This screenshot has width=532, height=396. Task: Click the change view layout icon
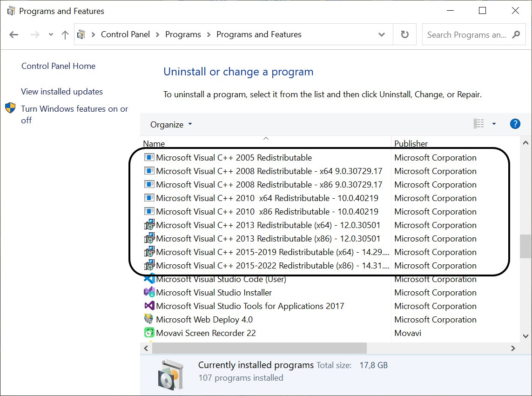point(478,124)
